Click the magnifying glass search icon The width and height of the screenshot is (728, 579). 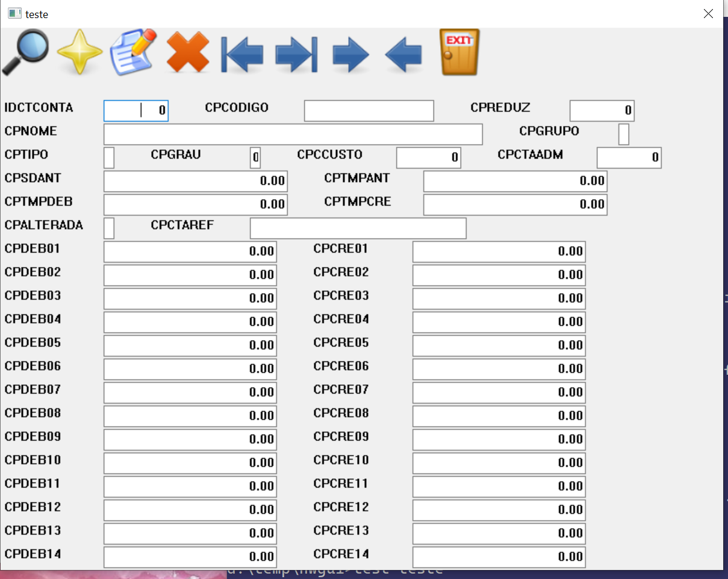[25, 52]
